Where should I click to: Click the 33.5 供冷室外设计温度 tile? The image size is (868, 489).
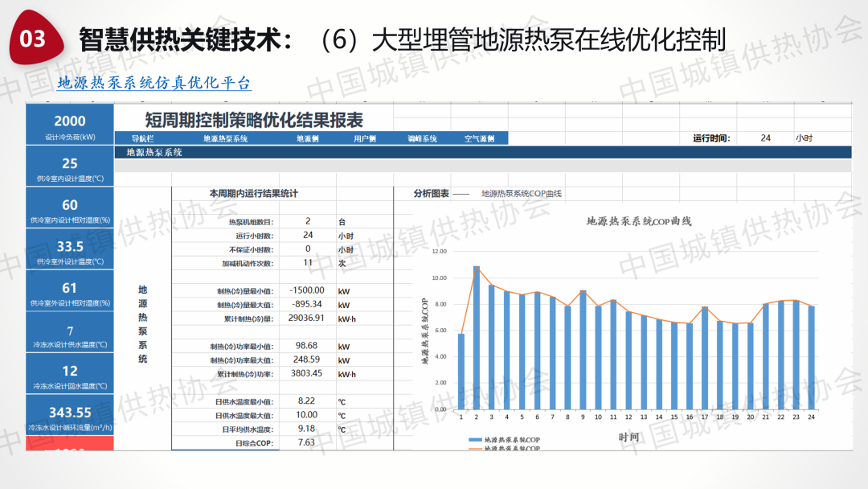(70, 250)
